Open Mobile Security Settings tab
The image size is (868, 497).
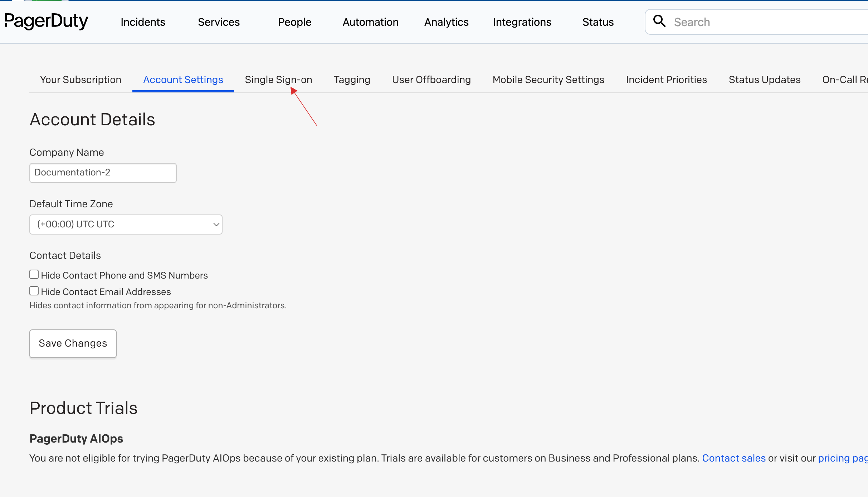point(548,79)
